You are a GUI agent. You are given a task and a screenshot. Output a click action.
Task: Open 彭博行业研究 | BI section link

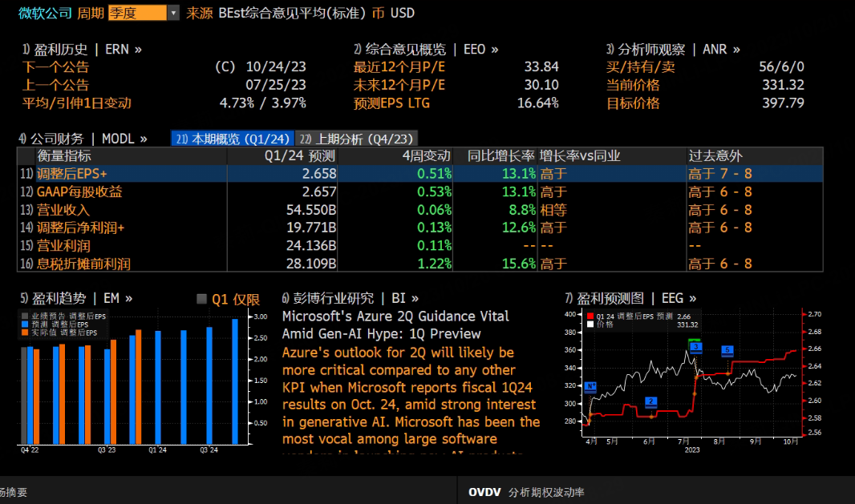click(350, 298)
